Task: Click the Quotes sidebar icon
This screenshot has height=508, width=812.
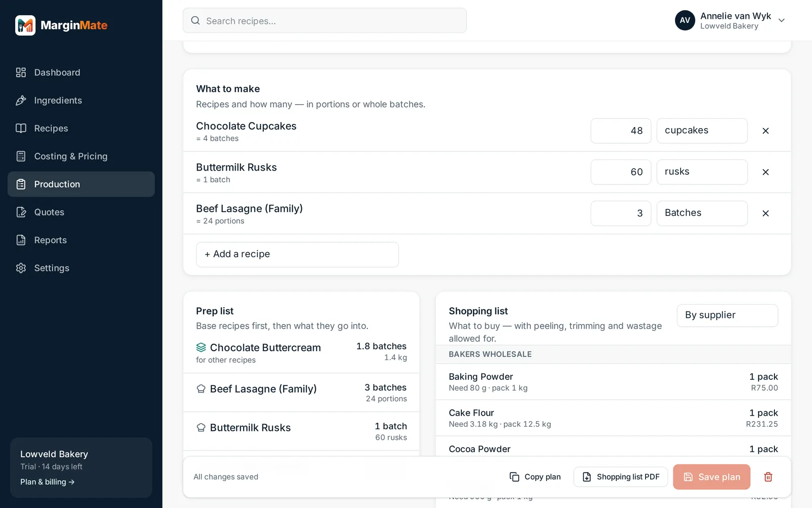Action: (21, 212)
